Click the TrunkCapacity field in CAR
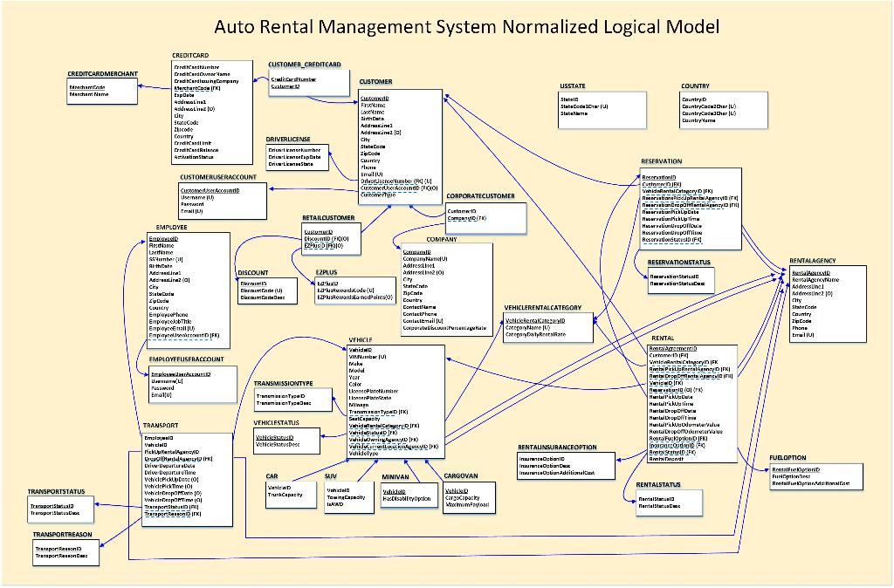This screenshot has height=588, width=894. (x=284, y=496)
